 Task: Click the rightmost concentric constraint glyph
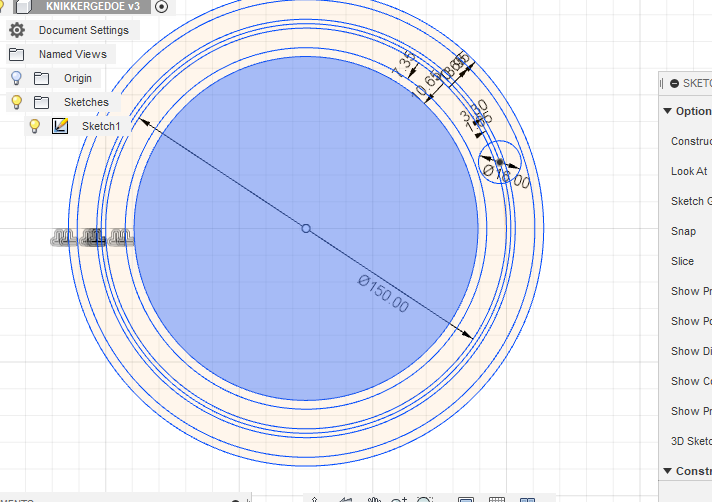[122, 238]
